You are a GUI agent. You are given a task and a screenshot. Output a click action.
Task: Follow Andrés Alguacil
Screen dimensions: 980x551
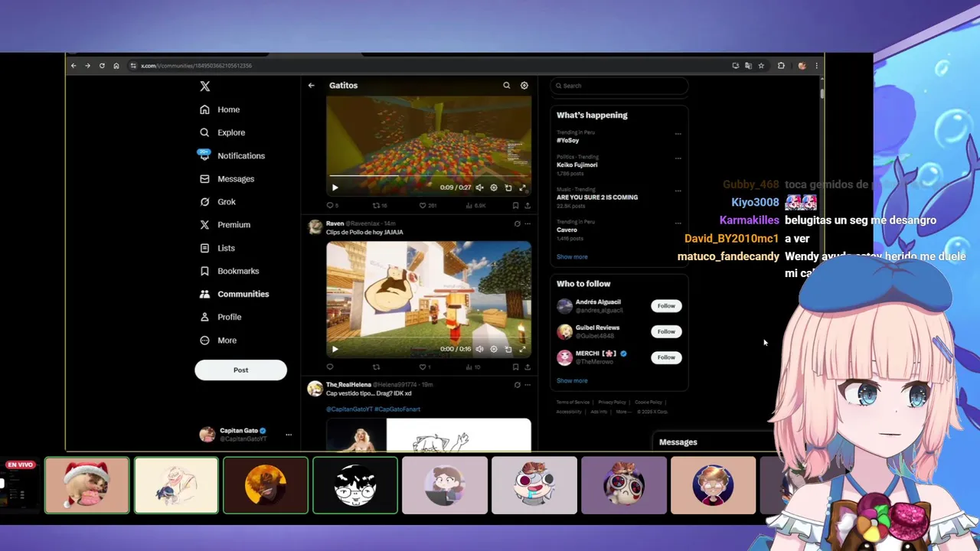coord(666,306)
